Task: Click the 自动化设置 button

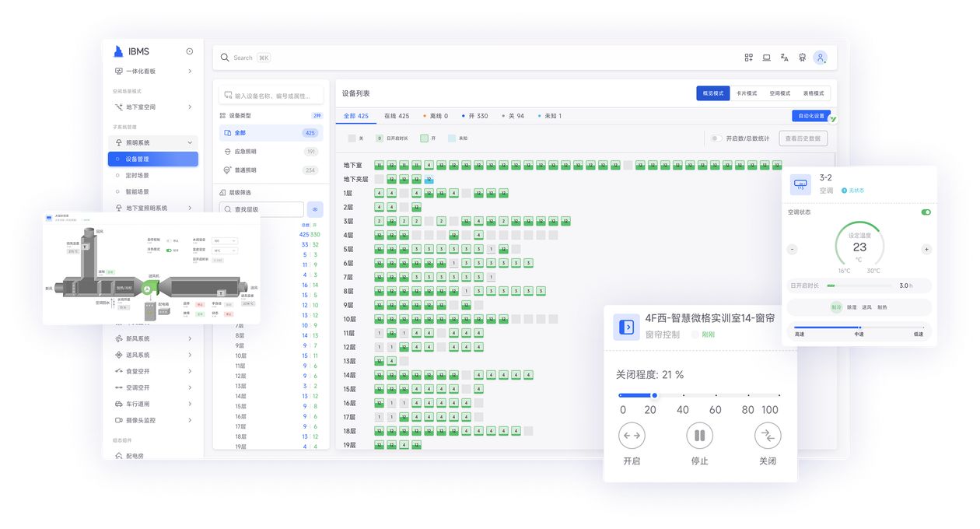Action: point(808,116)
